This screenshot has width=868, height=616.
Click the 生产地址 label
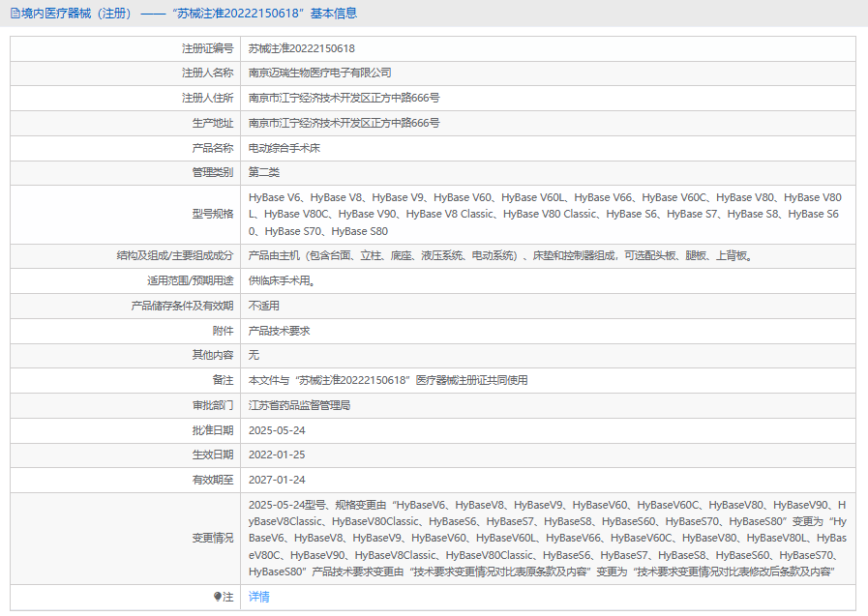[213, 123]
